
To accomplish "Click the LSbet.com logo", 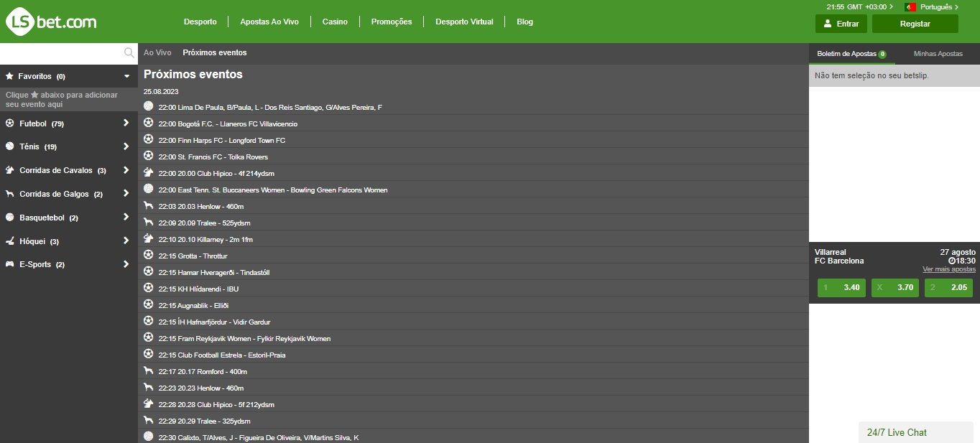I will point(50,22).
